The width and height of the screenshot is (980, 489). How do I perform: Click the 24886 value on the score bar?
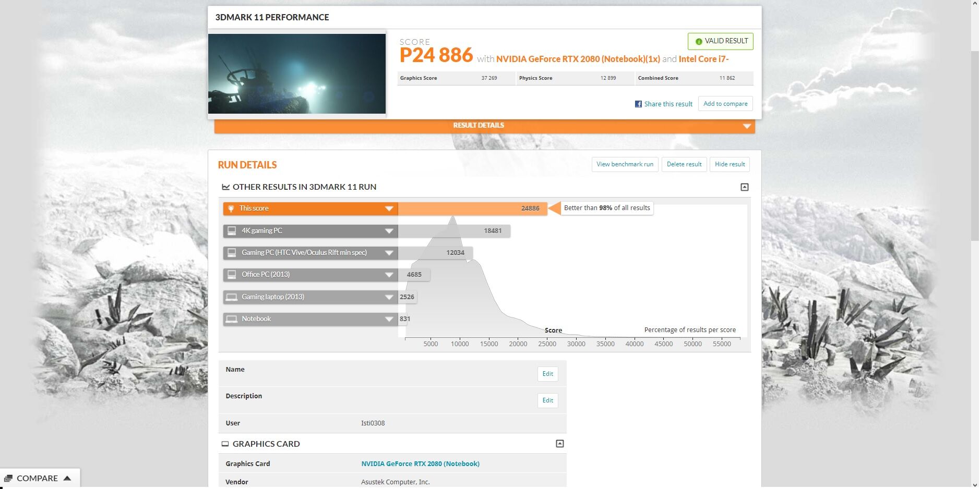[x=530, y=209]
